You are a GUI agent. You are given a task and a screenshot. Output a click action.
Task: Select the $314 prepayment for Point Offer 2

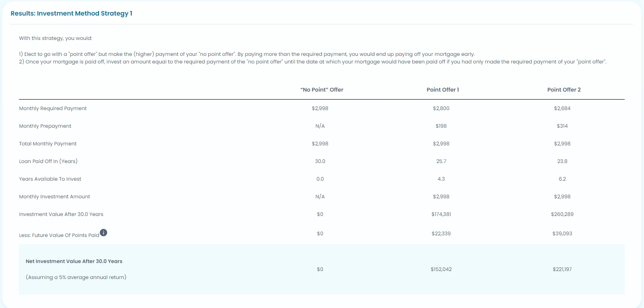tap(562, 126)
